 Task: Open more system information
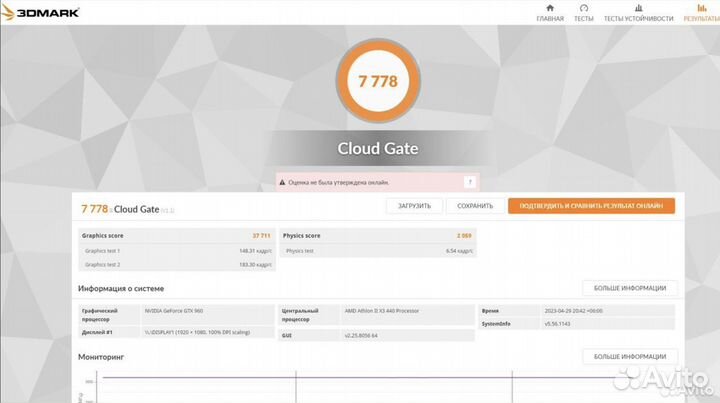[x=630, y=288]
